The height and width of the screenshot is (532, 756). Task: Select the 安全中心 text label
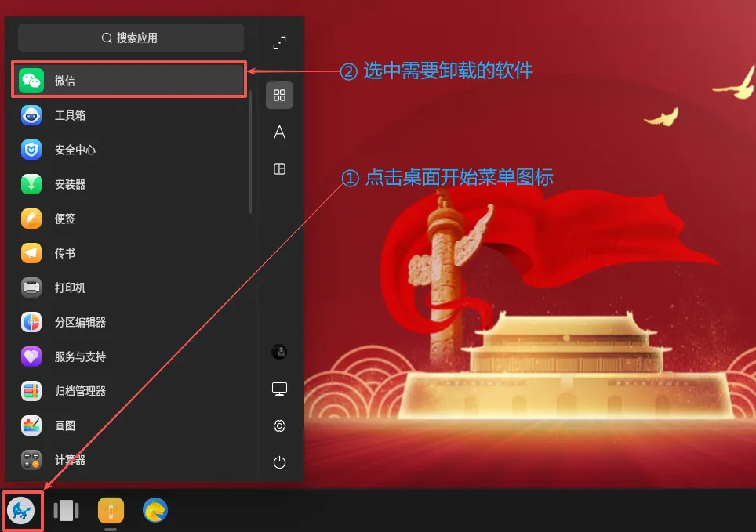[x=75, y=150]
